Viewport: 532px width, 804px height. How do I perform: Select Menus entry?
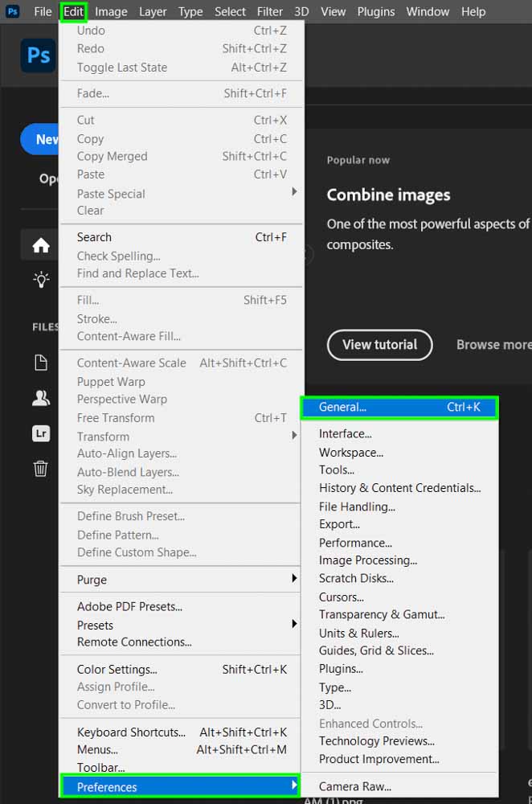181,749
